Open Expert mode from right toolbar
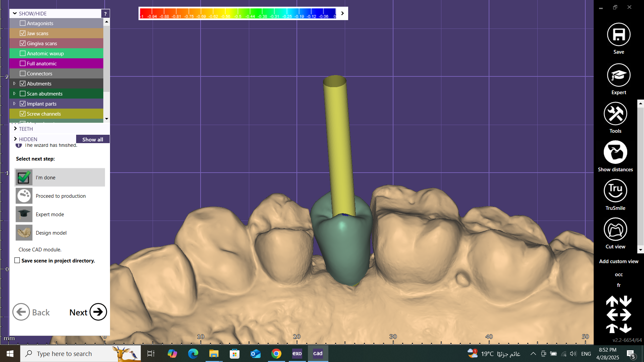The width and height of the screenshot is (644, 362). pyautogui.click(x=619, y=75)
